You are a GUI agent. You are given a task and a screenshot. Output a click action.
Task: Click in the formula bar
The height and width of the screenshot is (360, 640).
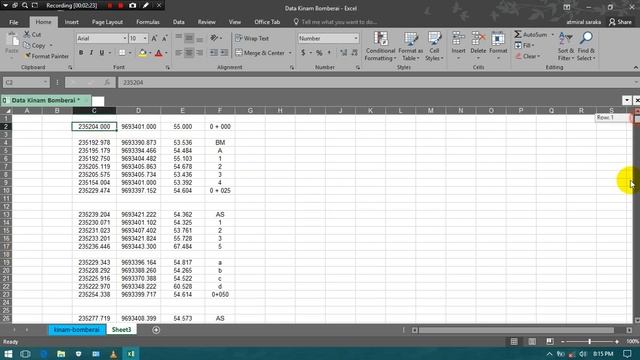pyautogui.click(x=376, y=82)
